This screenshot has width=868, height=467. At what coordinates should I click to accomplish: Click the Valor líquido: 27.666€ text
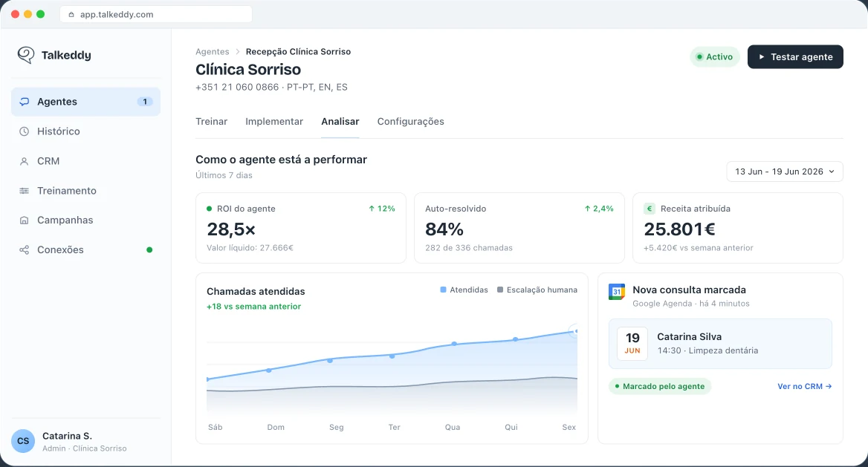(250, 248)
